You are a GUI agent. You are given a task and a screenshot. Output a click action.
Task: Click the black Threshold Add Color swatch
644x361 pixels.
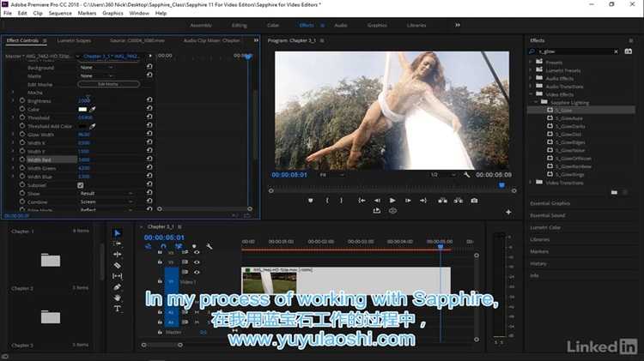click(x=82, y=126)
